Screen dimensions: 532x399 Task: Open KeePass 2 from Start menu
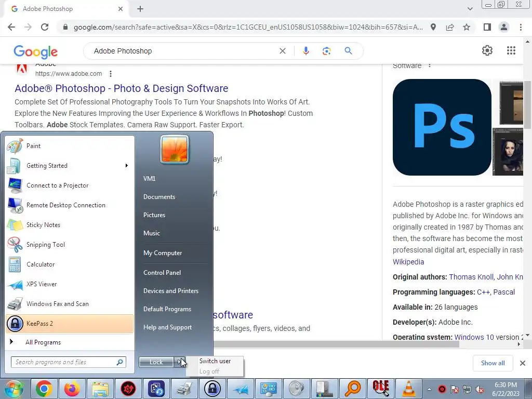70,323
